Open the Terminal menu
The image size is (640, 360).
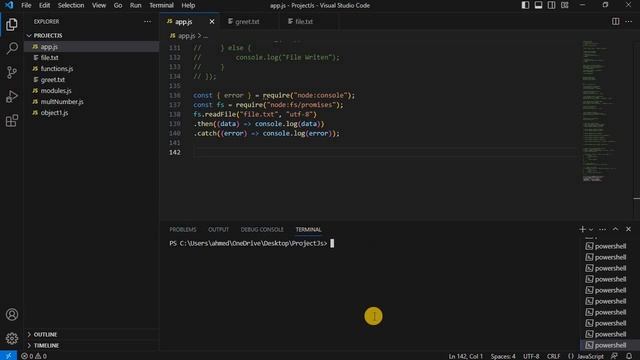[161, 5]
